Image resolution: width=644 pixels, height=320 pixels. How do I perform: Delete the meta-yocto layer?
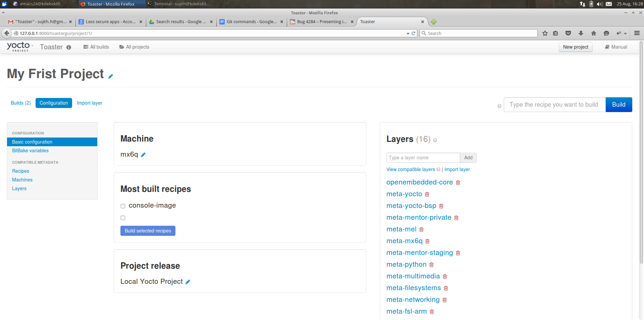click(427, 194)
